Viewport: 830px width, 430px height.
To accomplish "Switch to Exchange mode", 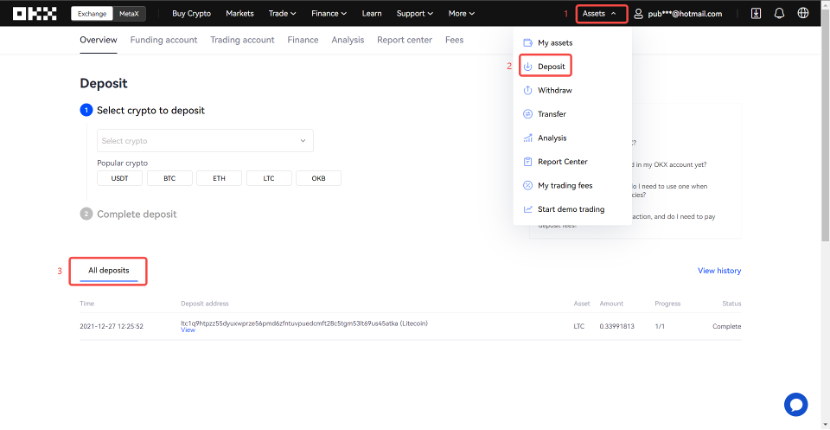I will tap(92, 14).
